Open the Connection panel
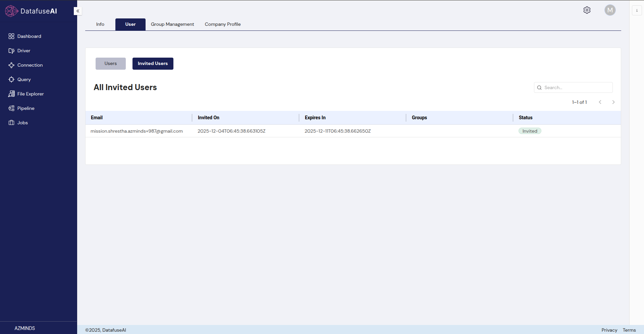 coord(30,65)
